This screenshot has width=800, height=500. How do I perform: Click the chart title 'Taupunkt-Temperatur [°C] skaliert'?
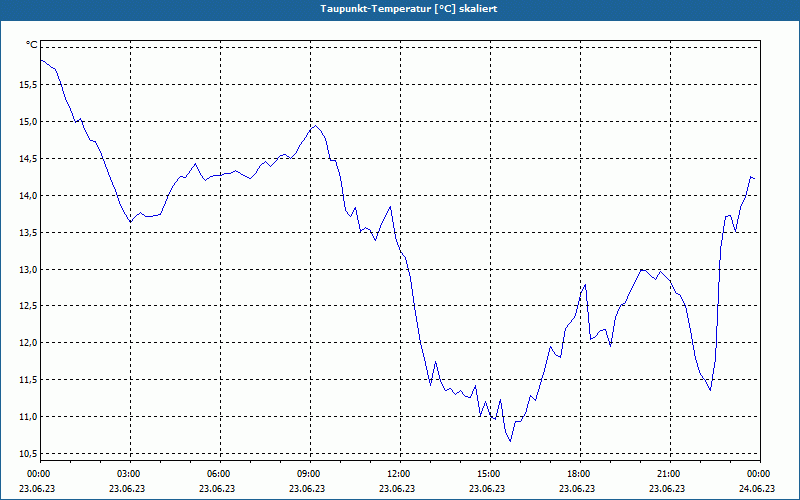409,9
